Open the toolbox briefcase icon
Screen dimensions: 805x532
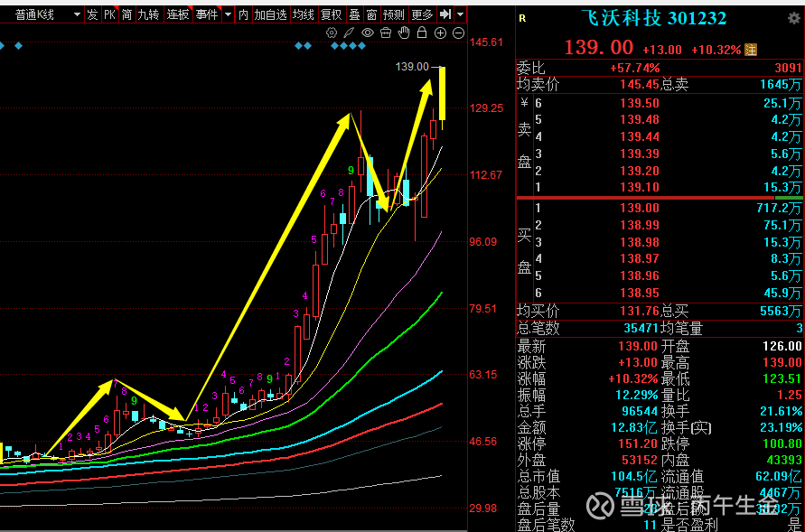pos(386,33)
